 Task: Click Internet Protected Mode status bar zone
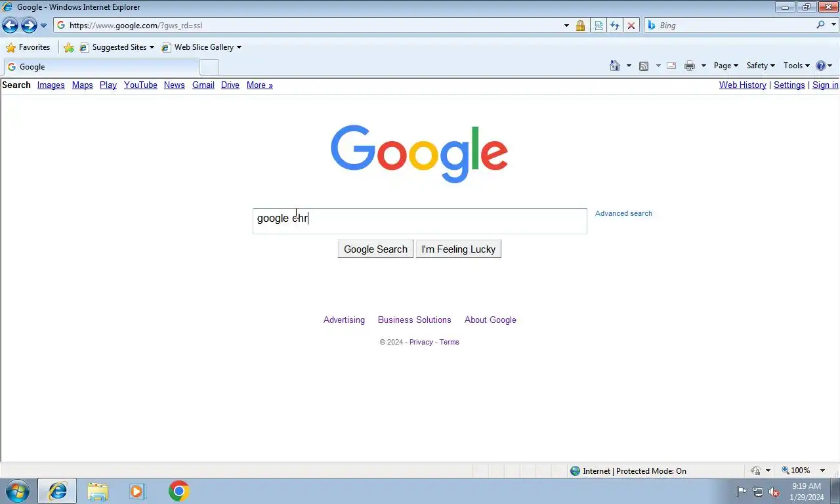(x=628, y=471)
